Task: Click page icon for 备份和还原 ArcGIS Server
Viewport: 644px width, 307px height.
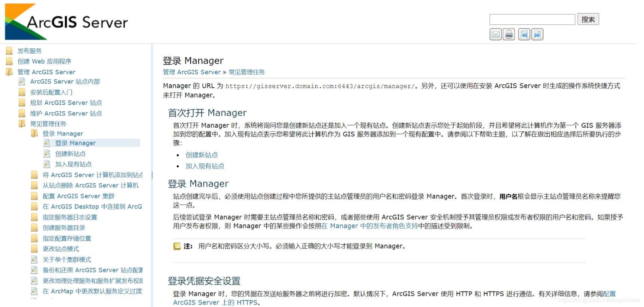Action: [x=34, y=270]
